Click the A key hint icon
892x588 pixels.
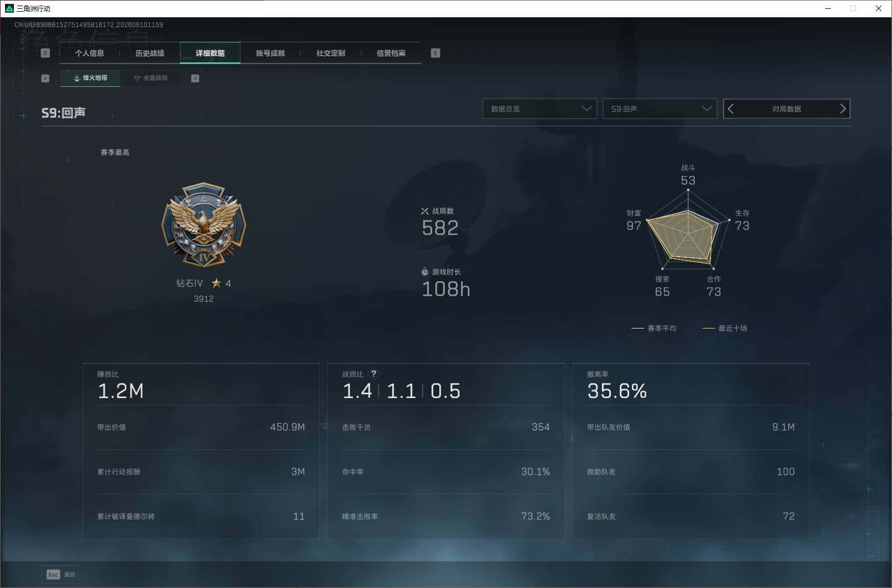click(46, 78)
